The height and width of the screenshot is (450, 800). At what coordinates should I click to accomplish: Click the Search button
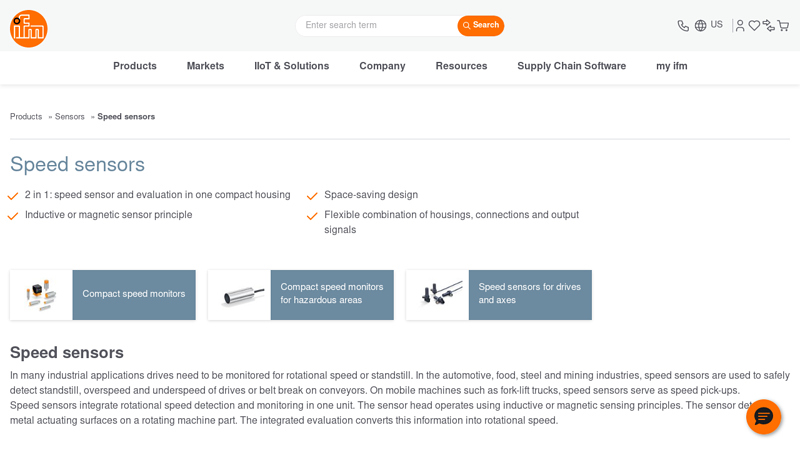click(x=481, y=26)
